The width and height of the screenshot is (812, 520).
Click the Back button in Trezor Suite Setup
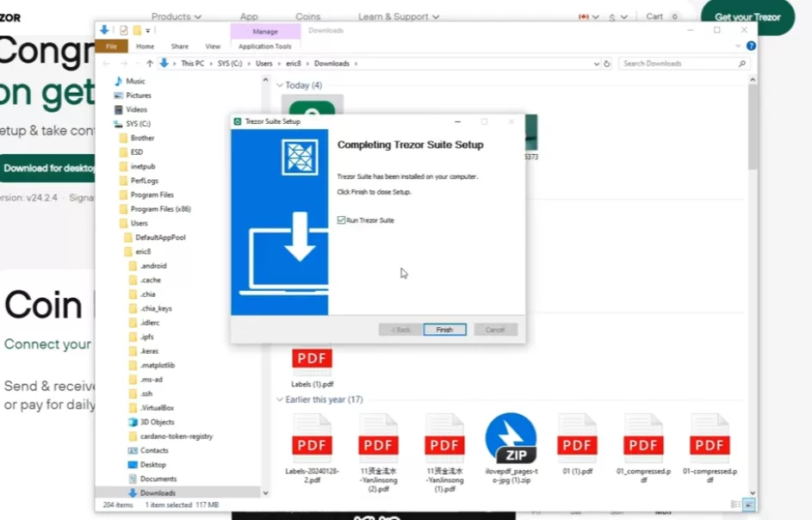coord(400,330)
